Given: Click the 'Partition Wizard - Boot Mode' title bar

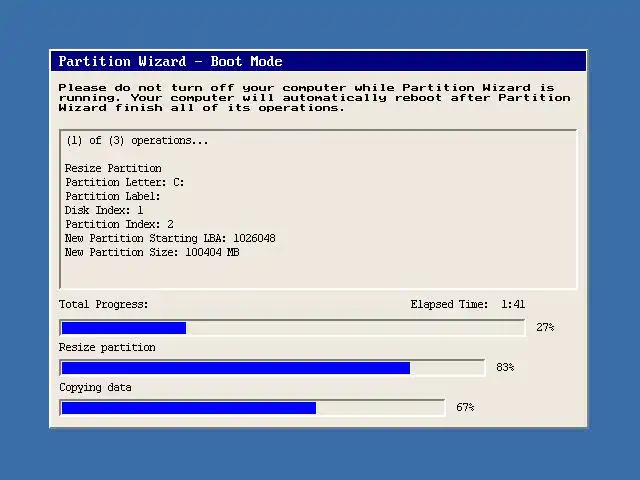Looking at the screenshot, I should pos(318,61).
